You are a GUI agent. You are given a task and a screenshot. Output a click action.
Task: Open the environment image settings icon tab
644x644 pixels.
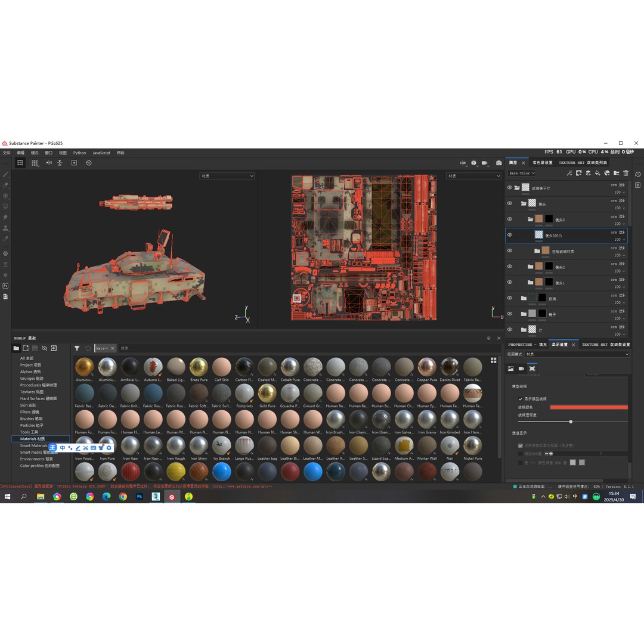tap(510, 369)
